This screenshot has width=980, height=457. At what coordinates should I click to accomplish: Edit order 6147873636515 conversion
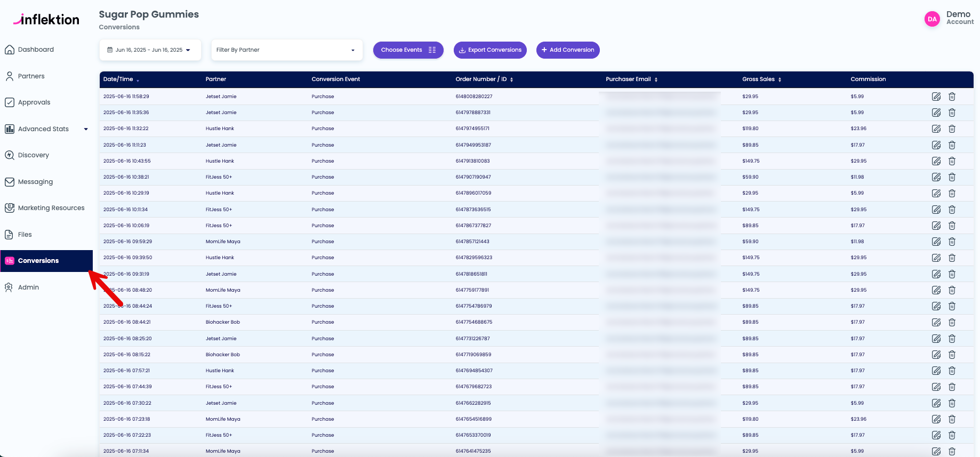(x=936, y=210)
